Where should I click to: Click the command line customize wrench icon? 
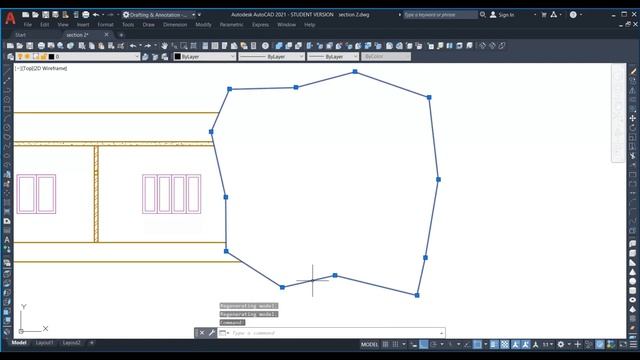coord(211,333)
